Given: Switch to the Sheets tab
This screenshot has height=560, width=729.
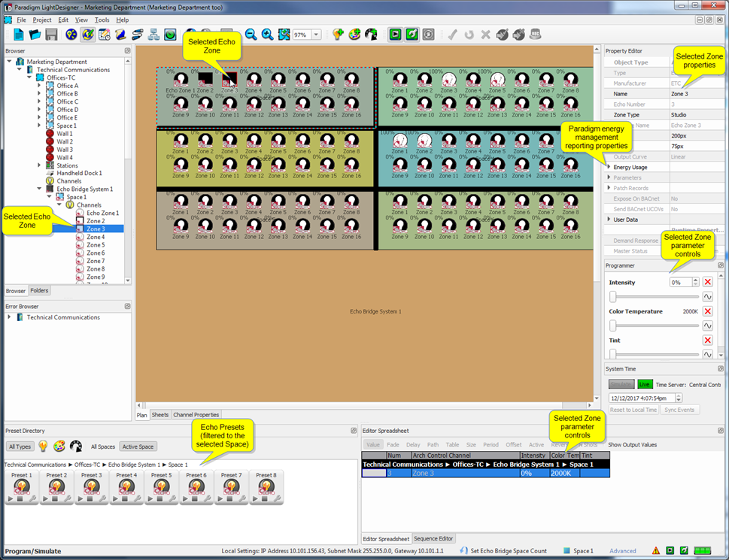Looking at the screenshot, I should (160, 415).
